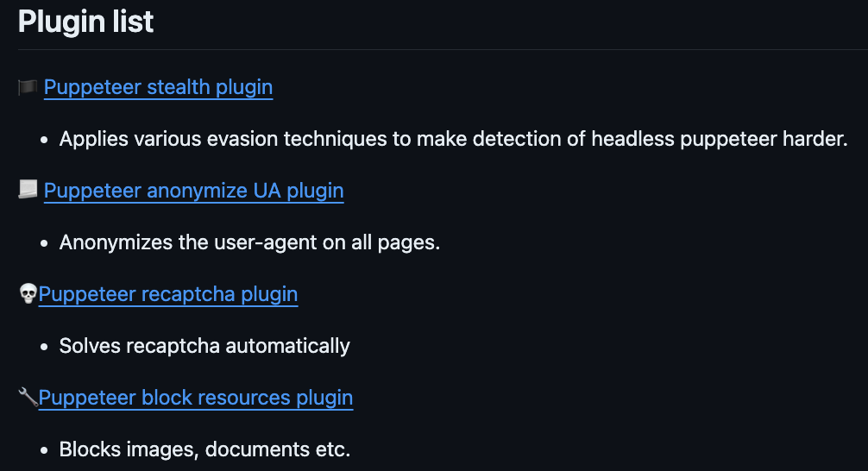The image size is (868, 471).
Task: Click the 'Blocks images, documents etc.' text
Action: pyautogui.click(x=204, y=449)
